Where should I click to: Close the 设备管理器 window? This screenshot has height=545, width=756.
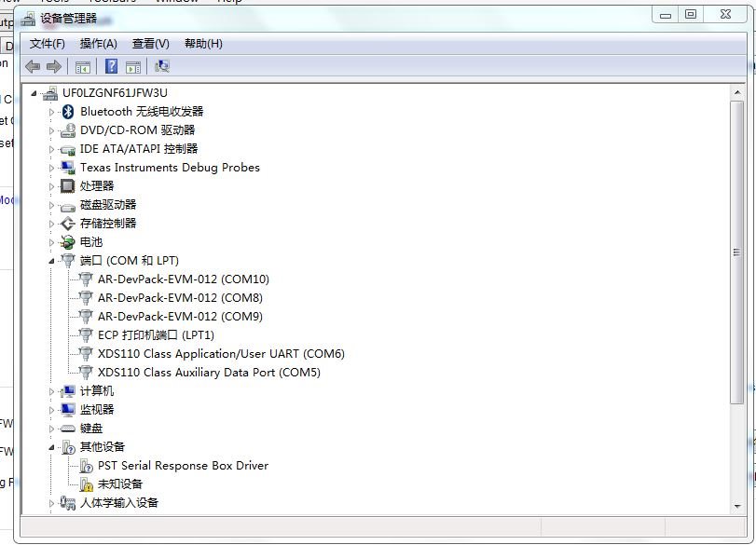(x=725, y=15)
